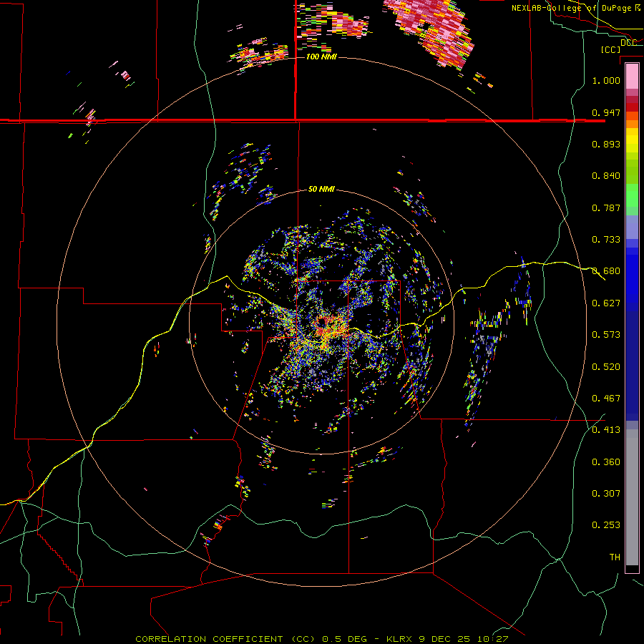Click the 0.840 value on the color scale
This screenshot has width=644, height=644.
606,176
